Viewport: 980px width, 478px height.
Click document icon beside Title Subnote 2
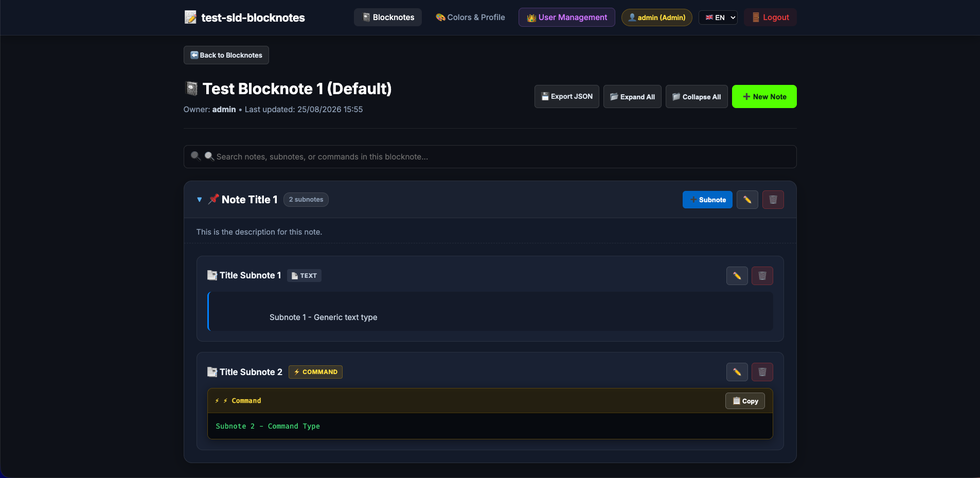pyautogui.click(x=212, y=371)
